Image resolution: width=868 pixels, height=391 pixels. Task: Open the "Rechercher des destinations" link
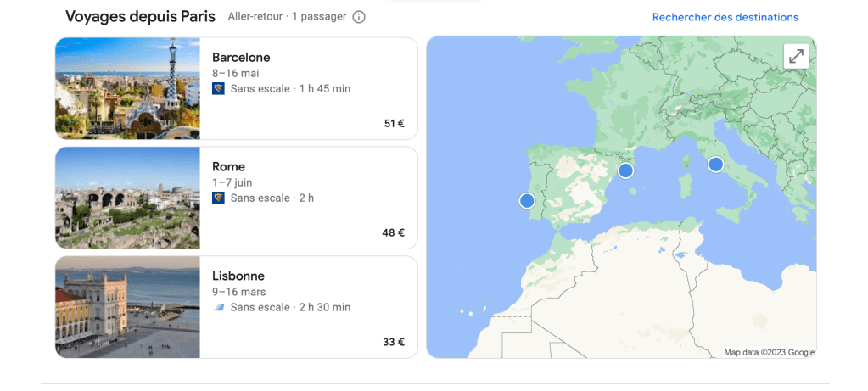pos(725,17)
